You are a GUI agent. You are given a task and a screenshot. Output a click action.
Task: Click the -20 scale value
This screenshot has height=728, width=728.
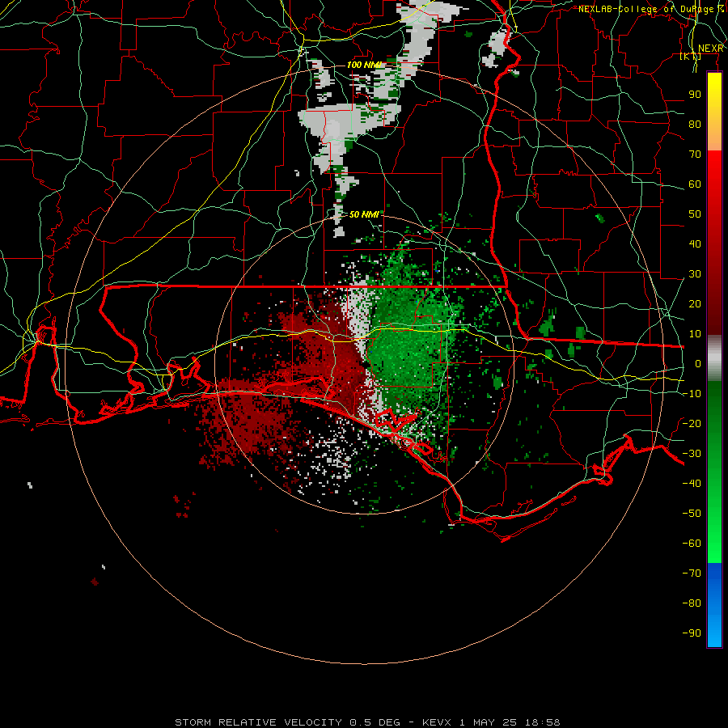coord(692,423)
